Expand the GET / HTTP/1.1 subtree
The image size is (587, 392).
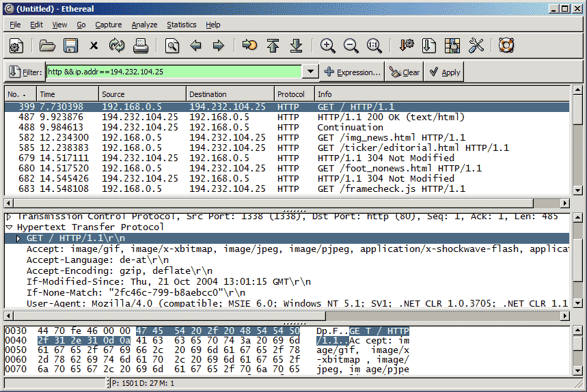(x=18, y=238)
